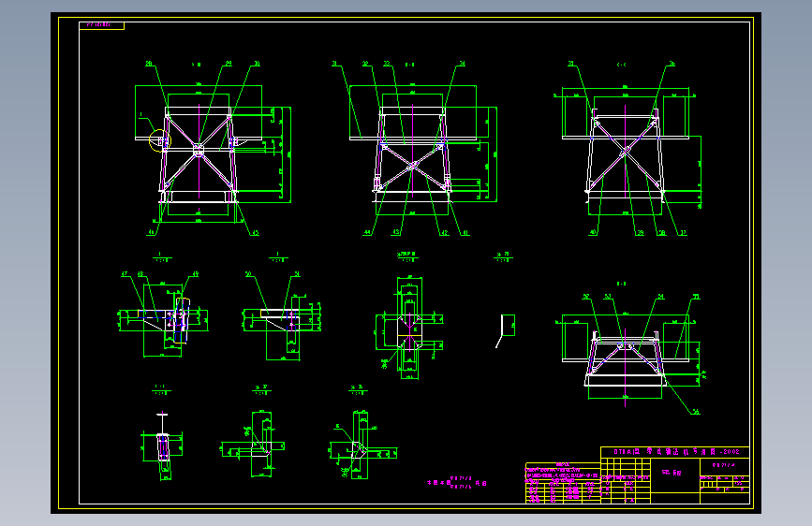
Task: Select the large name cell in title block
Action: (675, 475)
